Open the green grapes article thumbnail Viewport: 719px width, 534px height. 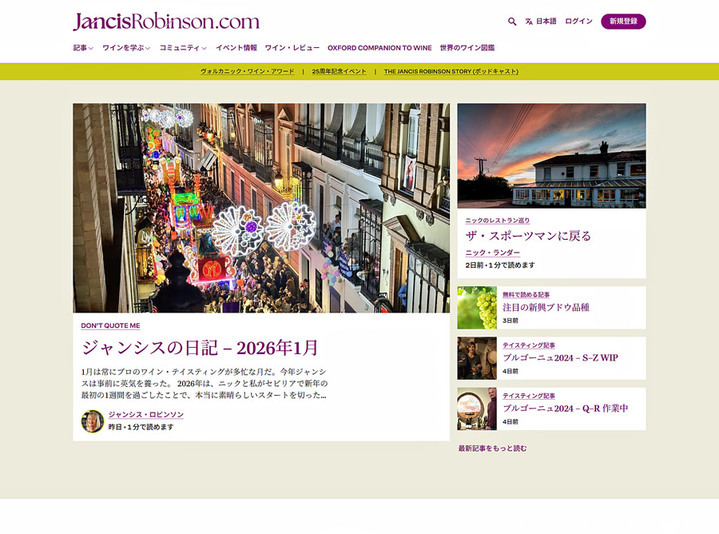click(x=477, y=308)
